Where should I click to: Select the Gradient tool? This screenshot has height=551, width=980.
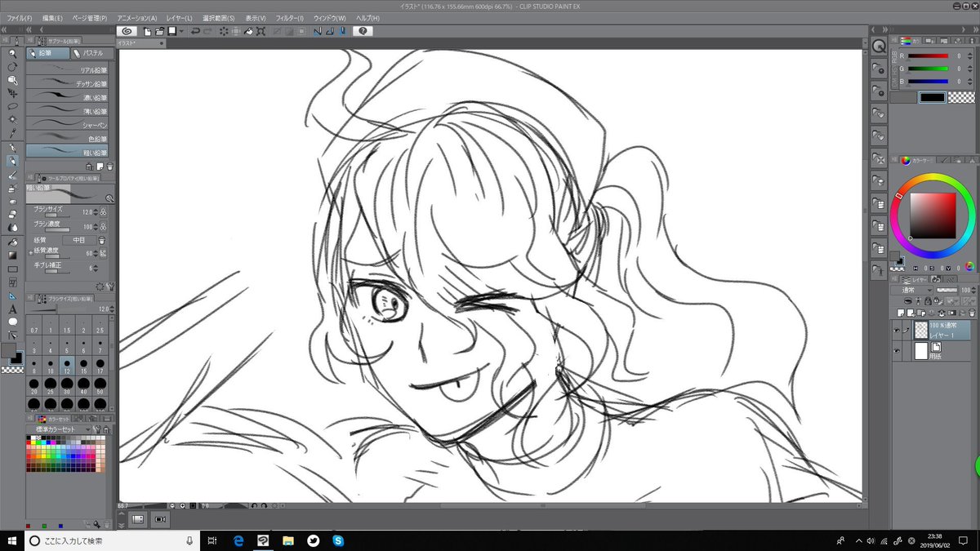[x=12, y=255]
